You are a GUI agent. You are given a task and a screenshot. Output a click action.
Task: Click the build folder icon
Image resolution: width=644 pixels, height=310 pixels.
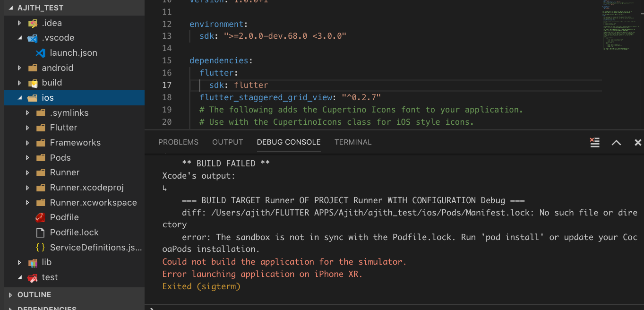coord(33,83)
